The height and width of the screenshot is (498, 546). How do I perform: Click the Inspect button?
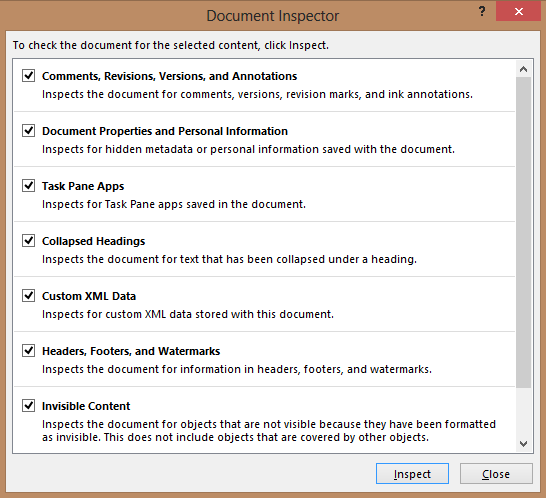point(412,474)
